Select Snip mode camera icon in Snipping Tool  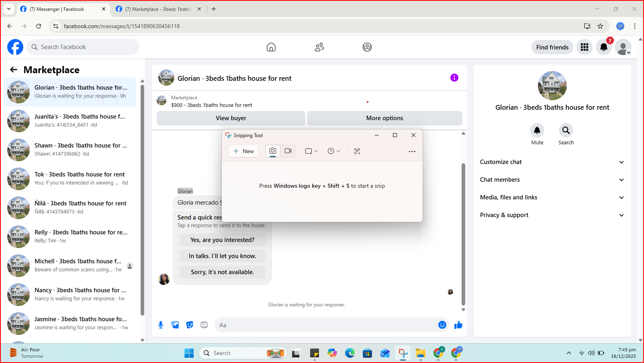pos(273,151)
